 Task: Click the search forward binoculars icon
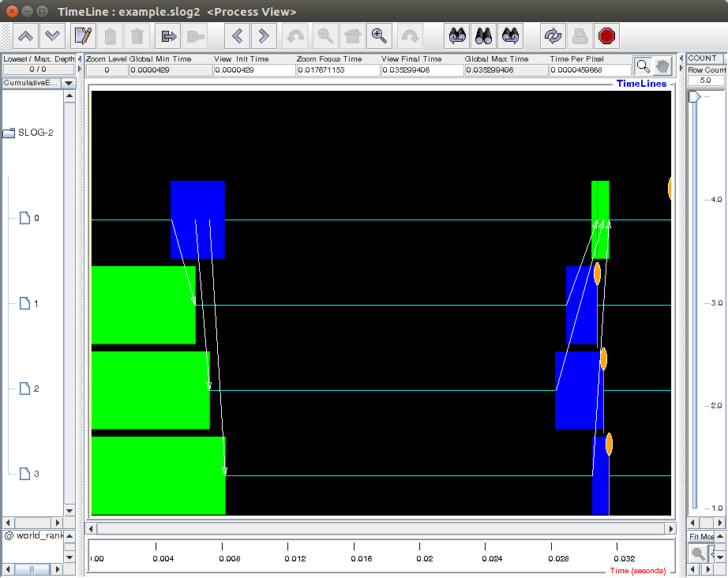tap(511, 36)
